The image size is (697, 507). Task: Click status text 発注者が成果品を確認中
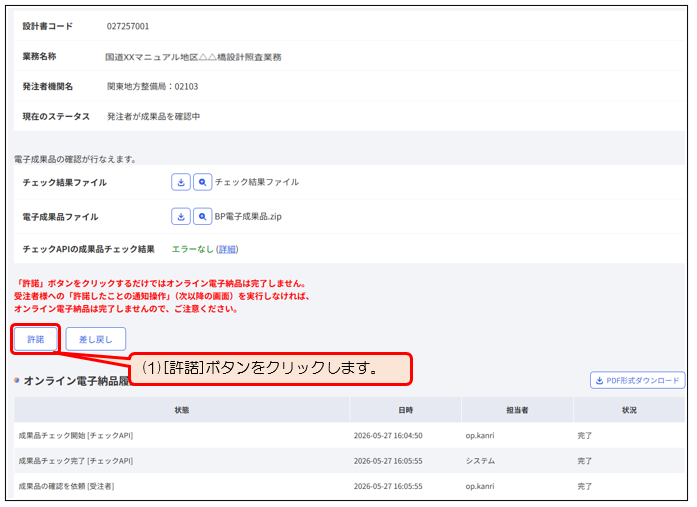pyautogui.click(x=153, y=116)
